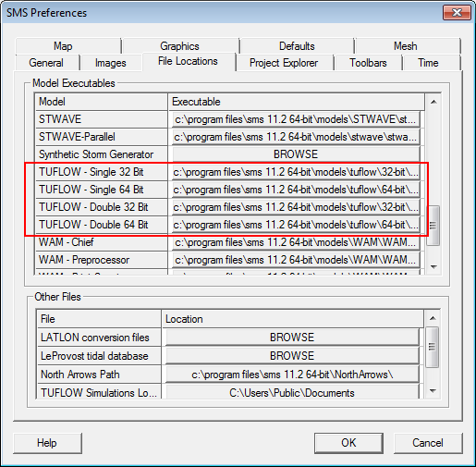This screenshot has height=467, width=476.
Task: Select the Toolbars tab
Action: tap(368, 63)
